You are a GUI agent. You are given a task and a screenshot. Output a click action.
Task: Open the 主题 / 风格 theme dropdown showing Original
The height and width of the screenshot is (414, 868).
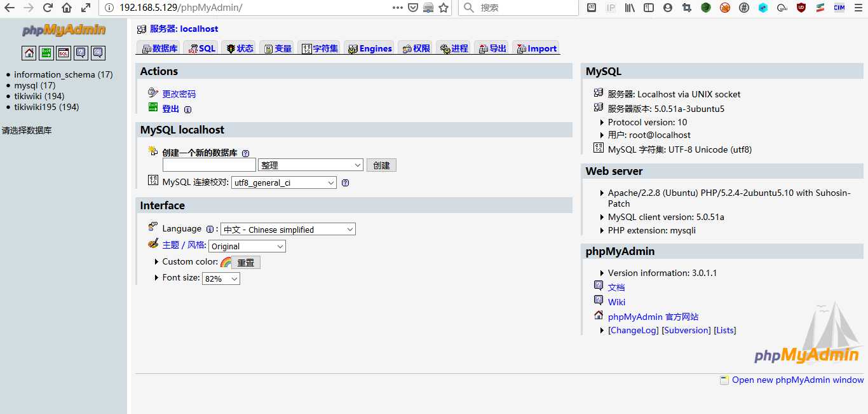(247, 246)
